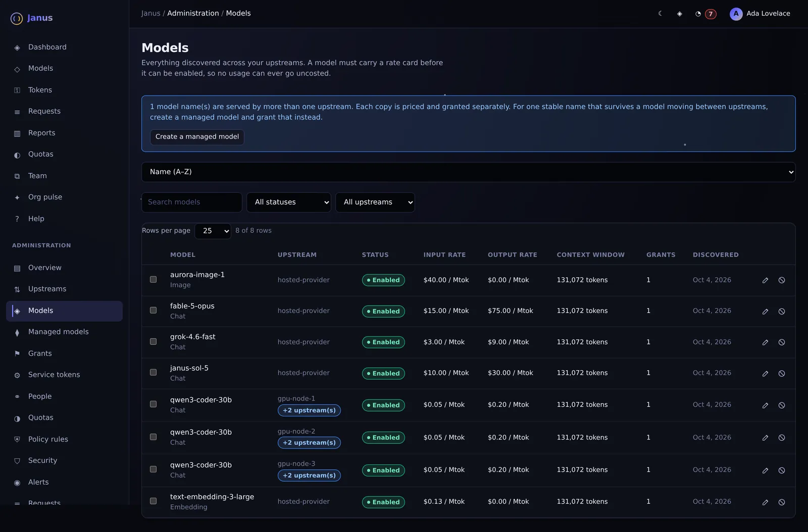This screenshot has height=532, width=808.
Task: Open the Name (A–Z) sort dropdown
Action: 468,172
